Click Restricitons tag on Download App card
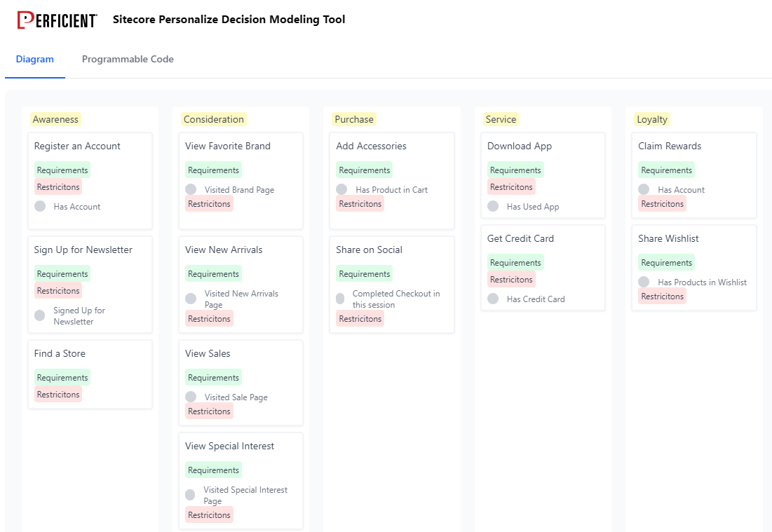The height and width of the screenshot is (532, 772). (511, 186)
